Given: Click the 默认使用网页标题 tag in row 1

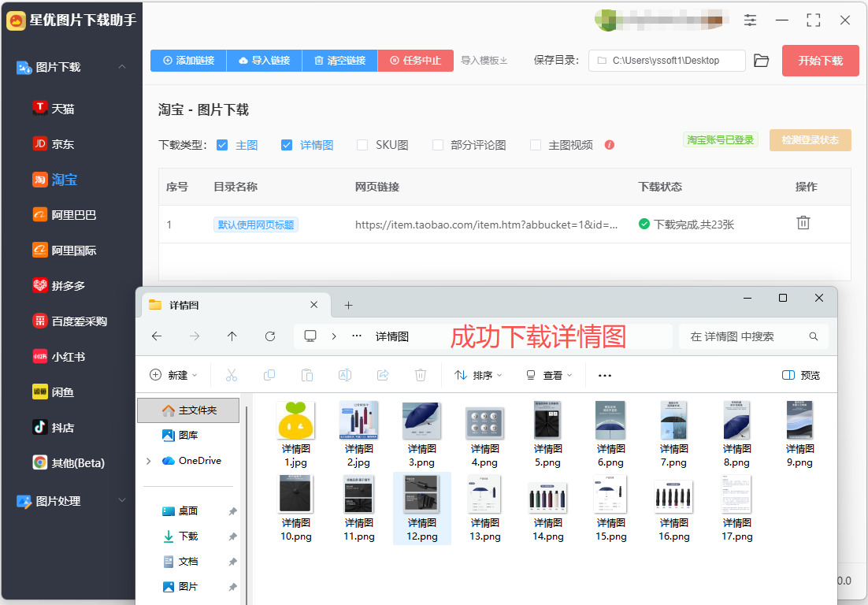Looking at the screenshot, I should tap(256, 225).
